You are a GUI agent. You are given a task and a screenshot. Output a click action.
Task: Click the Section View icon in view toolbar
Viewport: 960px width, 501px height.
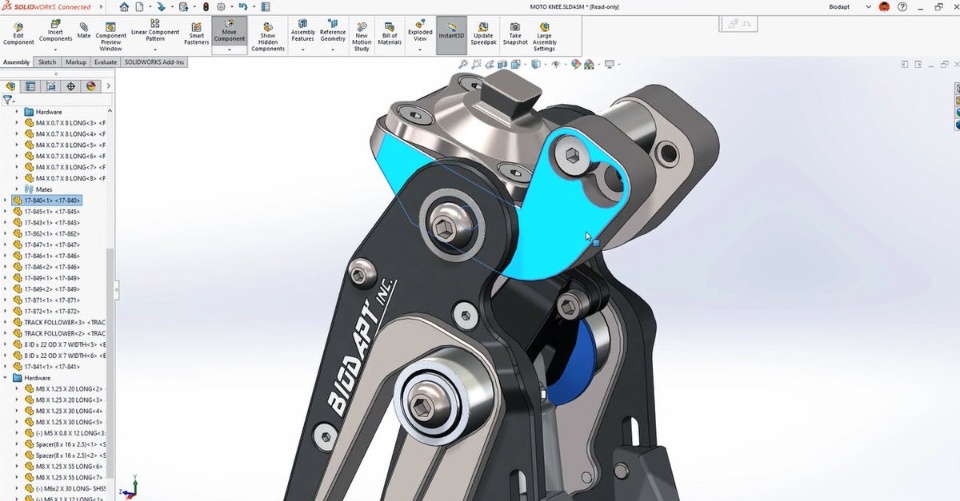pyautogui.click(x=503, y=64)
